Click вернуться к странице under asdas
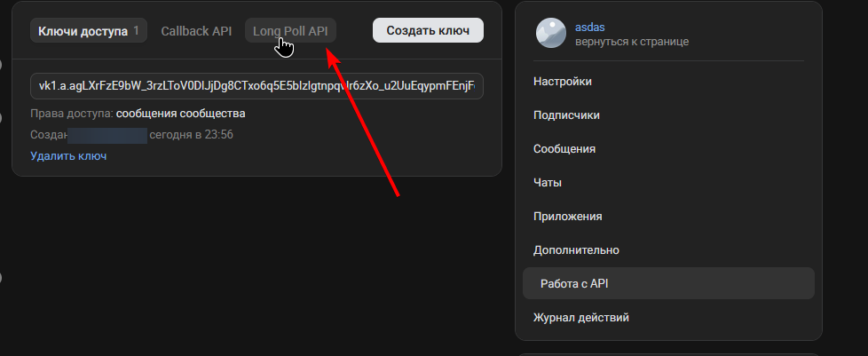This screenshot has width=868, height=356. pyautogui.click(x=631, y=42)
